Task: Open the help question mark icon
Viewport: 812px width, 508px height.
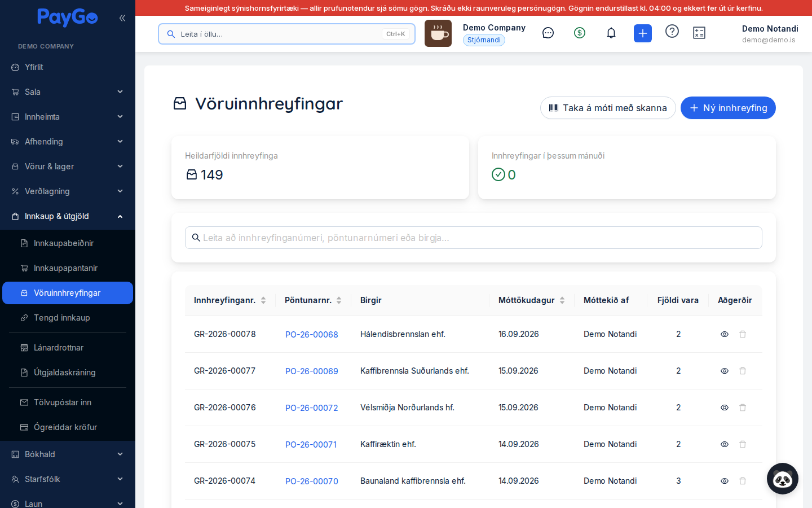Action: click(x=672, y=31)
